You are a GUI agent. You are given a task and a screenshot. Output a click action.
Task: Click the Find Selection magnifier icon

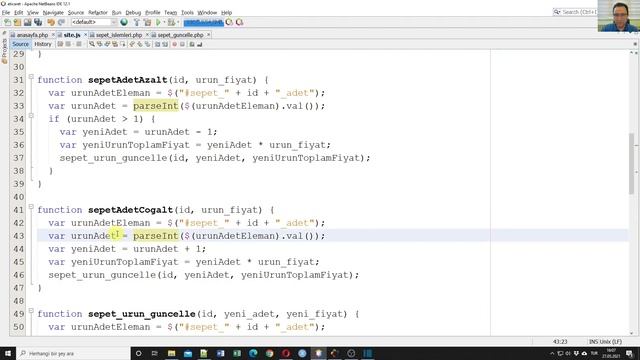point(92,44)
